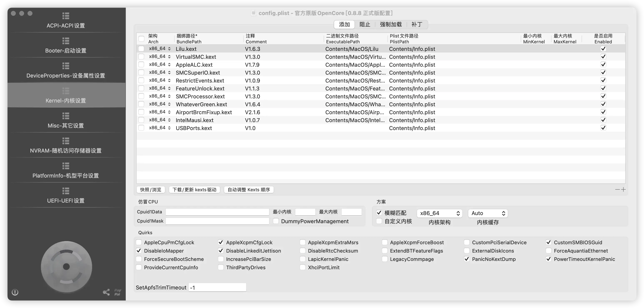Viewport: 644px width, 308px height.
Task: Enable the XhciPortLimit quirk
Action: click(x=302, y=267)
